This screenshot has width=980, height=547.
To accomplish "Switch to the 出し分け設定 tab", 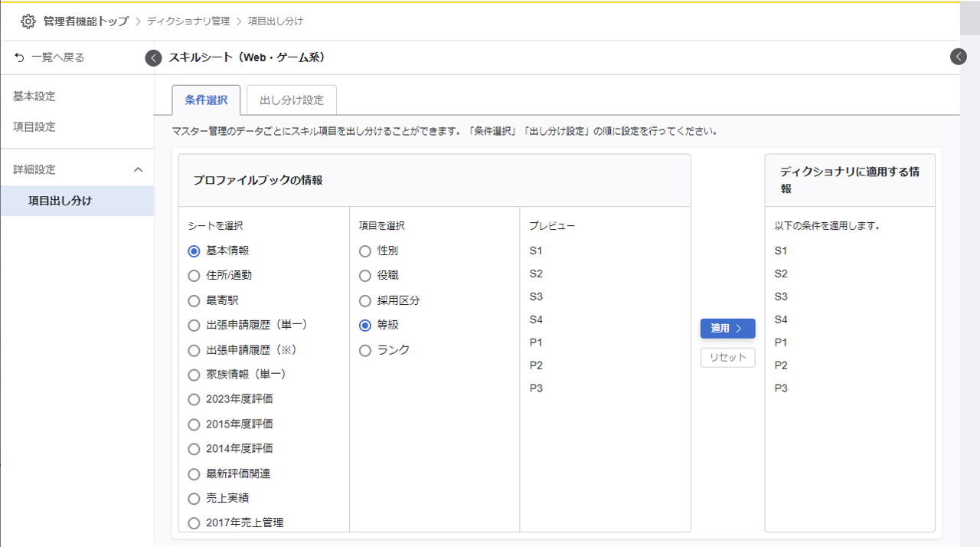I will click(292, 100).
